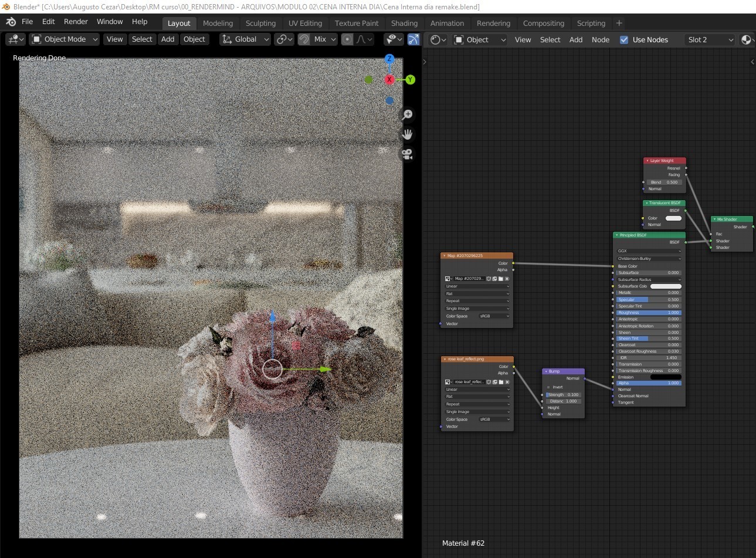Open the node editor Node menu
Screen dimensions: 756x558
(x=601, y=40)
